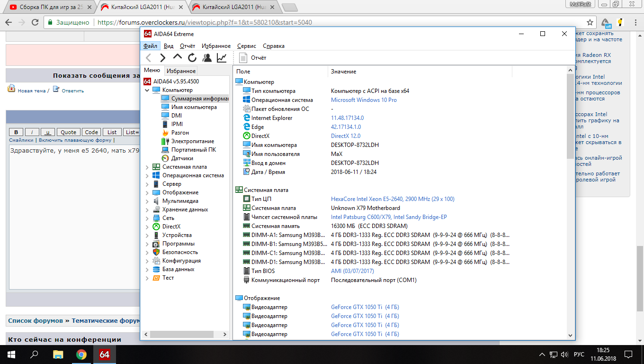
Task: Switch to the Сборка ПК YouTube tab
Action: [x=51, y=7]
